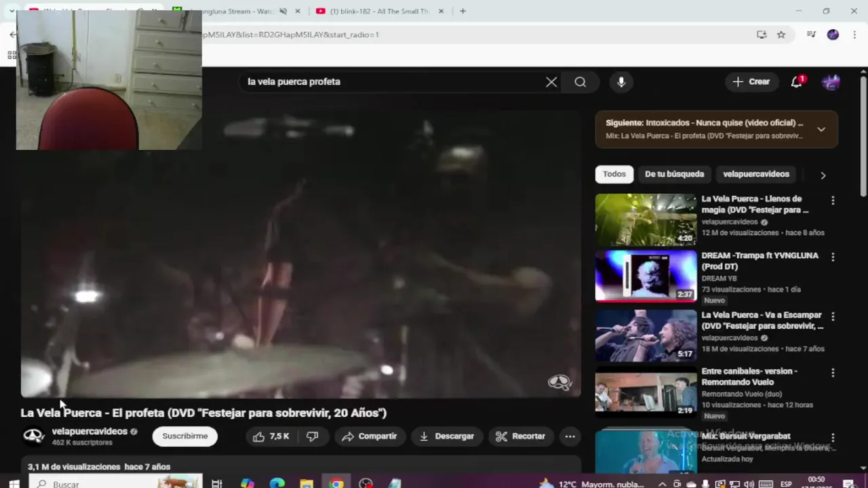This screenshot has height=488, width=868.
Task: Click the Suscribirme button
Action: pyautogui.click(x=185, y=436)
